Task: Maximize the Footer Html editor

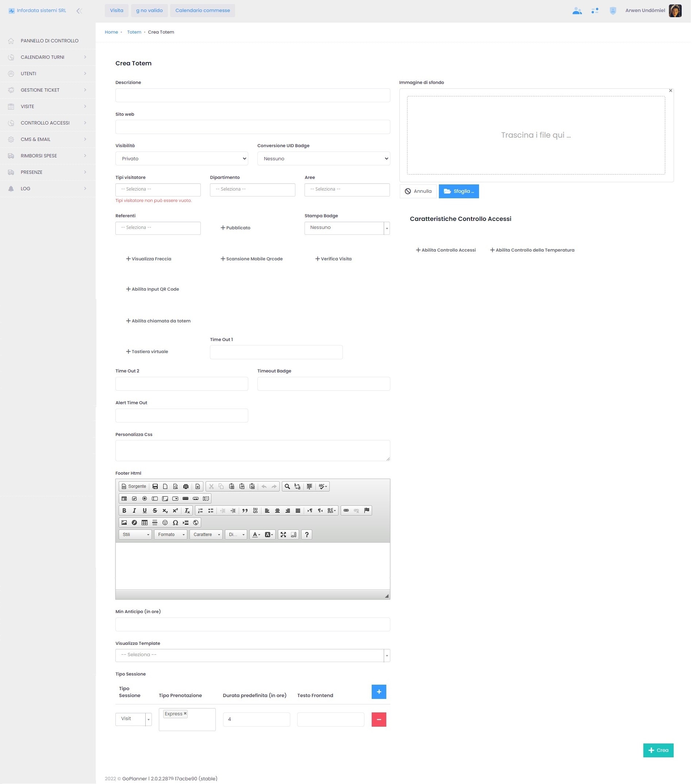Action: tap(283, 535)
